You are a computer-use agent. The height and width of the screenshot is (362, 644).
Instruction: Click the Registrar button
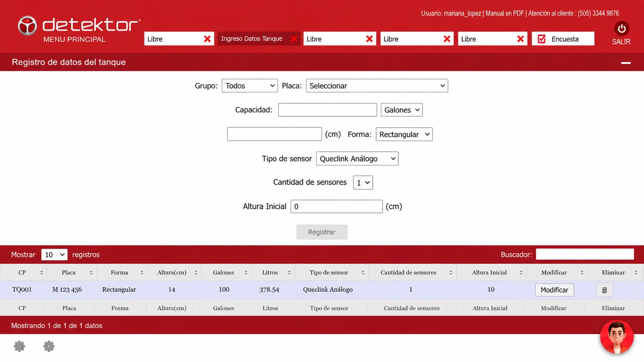322,232
